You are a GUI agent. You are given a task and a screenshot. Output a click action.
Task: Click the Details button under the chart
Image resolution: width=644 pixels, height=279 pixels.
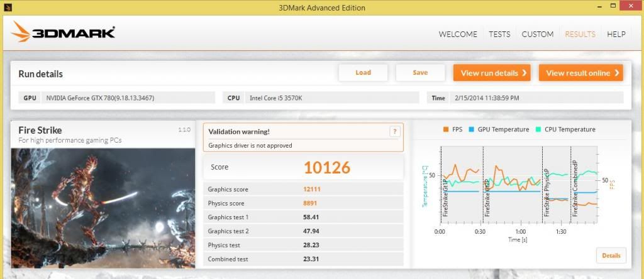click(611, 255)
